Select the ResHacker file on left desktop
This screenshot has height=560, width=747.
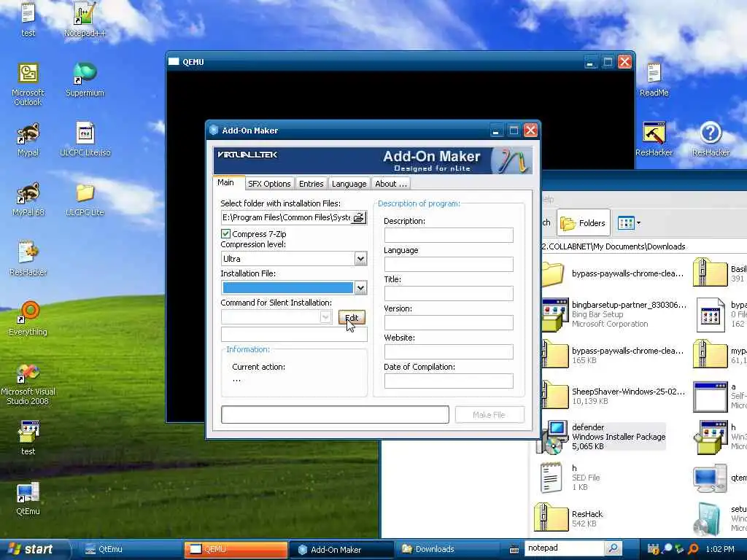coord(28,259)
